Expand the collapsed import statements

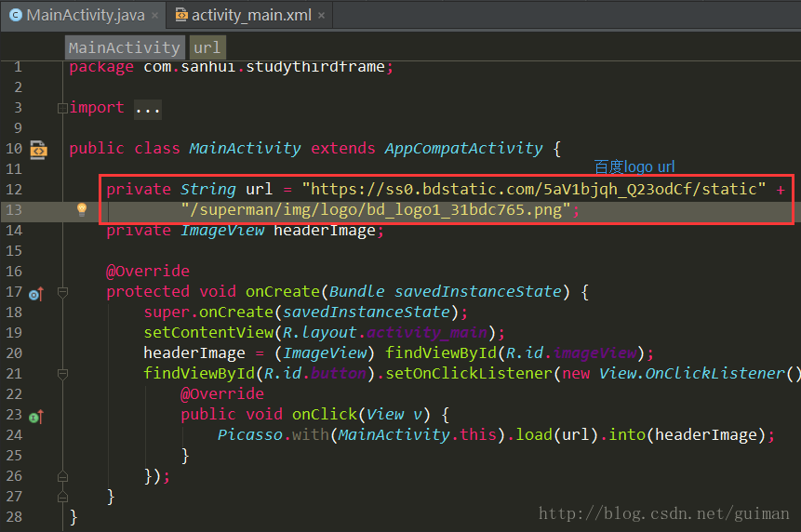pyautogui.click(x=62, y=108)
